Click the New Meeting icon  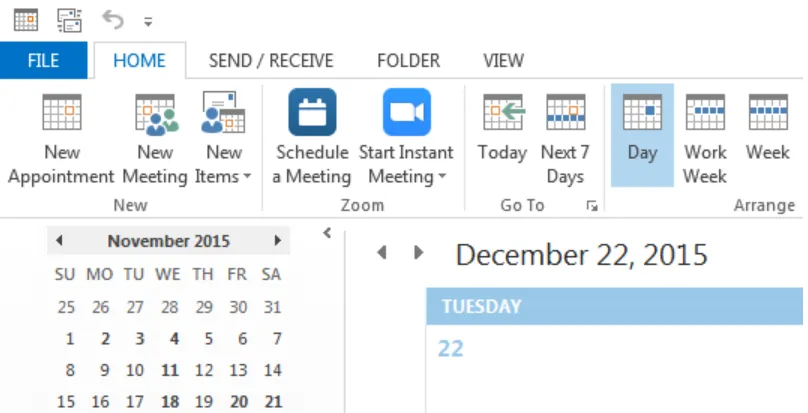155,138
